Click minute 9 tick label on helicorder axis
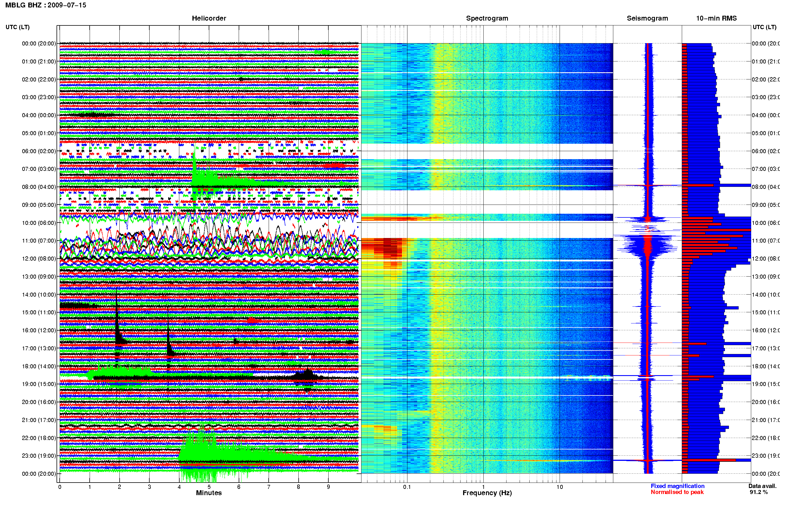 click(x=328, y=487)
